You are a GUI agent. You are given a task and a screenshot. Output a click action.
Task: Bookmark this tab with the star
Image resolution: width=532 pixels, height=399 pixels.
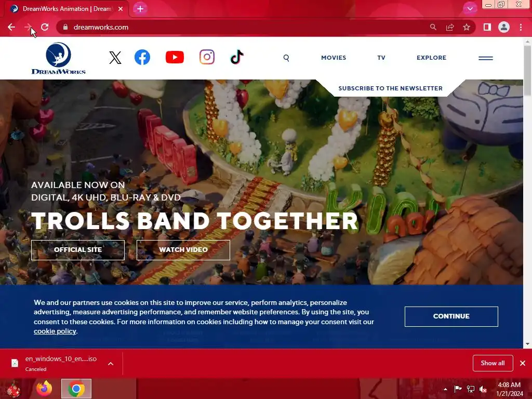467,27
